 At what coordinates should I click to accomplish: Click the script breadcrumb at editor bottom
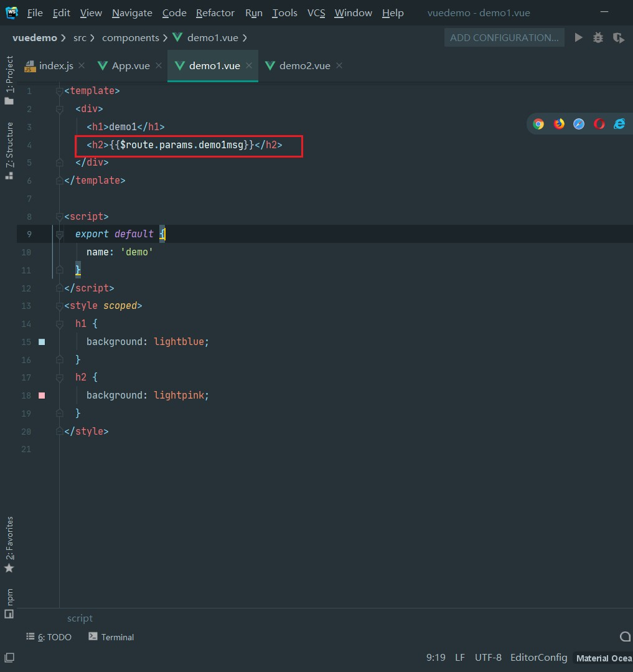(x=80, y=618)
